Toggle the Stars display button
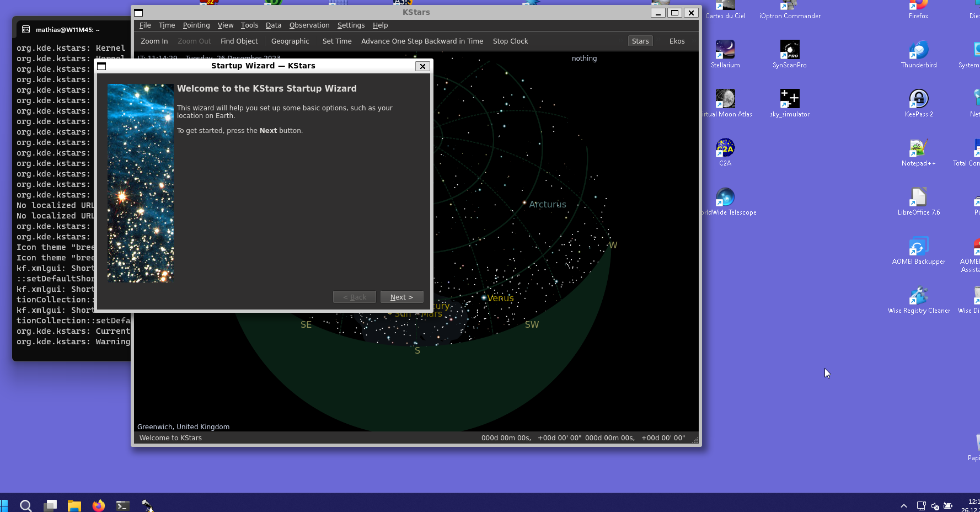980x512 pixels. click(640, 41)
